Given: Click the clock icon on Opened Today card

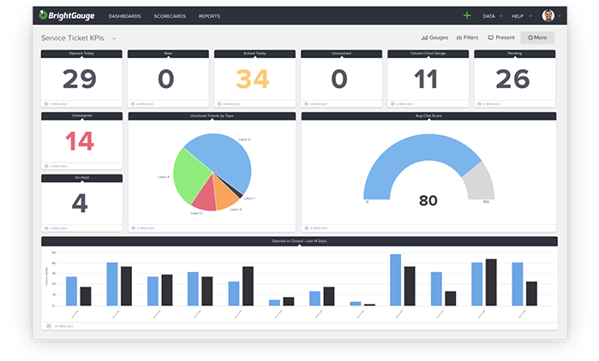Looking at the screenshot, I should pyautogui.click(x=46, y=104).
